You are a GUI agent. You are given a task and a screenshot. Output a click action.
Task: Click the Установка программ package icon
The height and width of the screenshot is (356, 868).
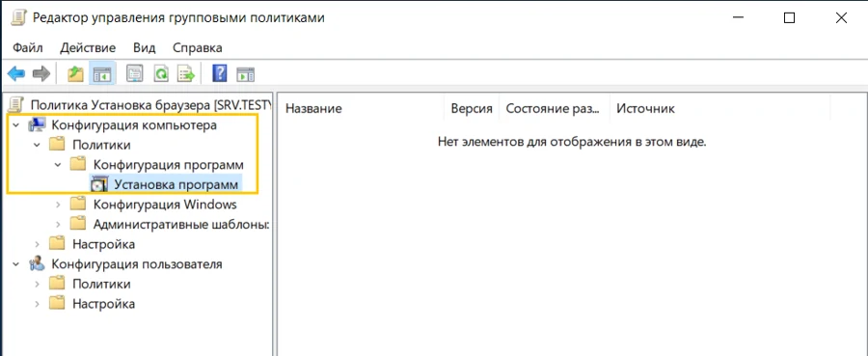click(99, 184)
